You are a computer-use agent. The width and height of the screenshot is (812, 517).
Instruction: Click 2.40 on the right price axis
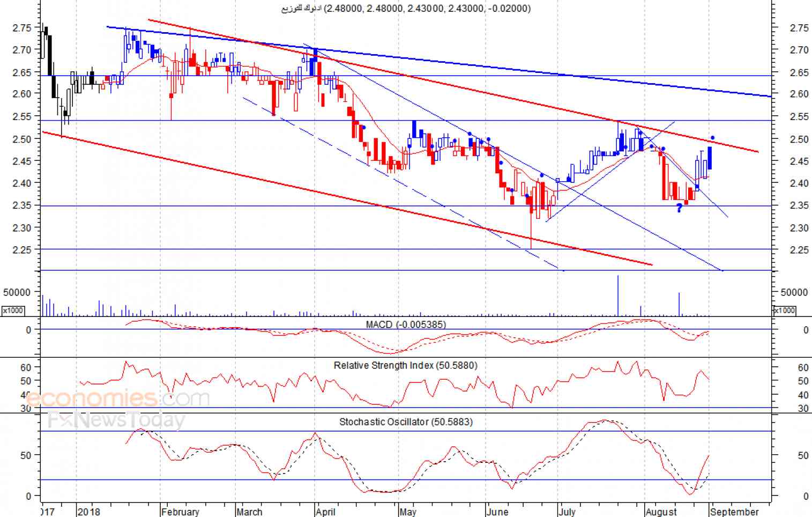coord(799,183)
